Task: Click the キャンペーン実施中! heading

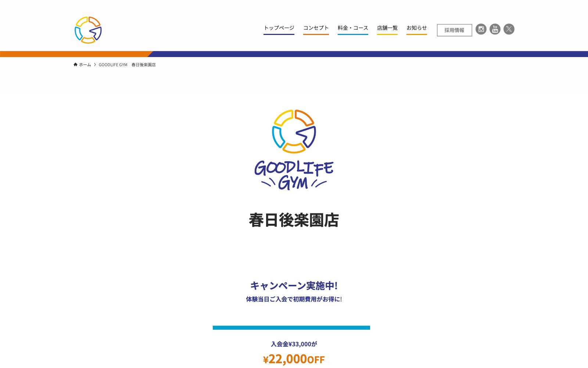Action: click(x=294, y=286)
